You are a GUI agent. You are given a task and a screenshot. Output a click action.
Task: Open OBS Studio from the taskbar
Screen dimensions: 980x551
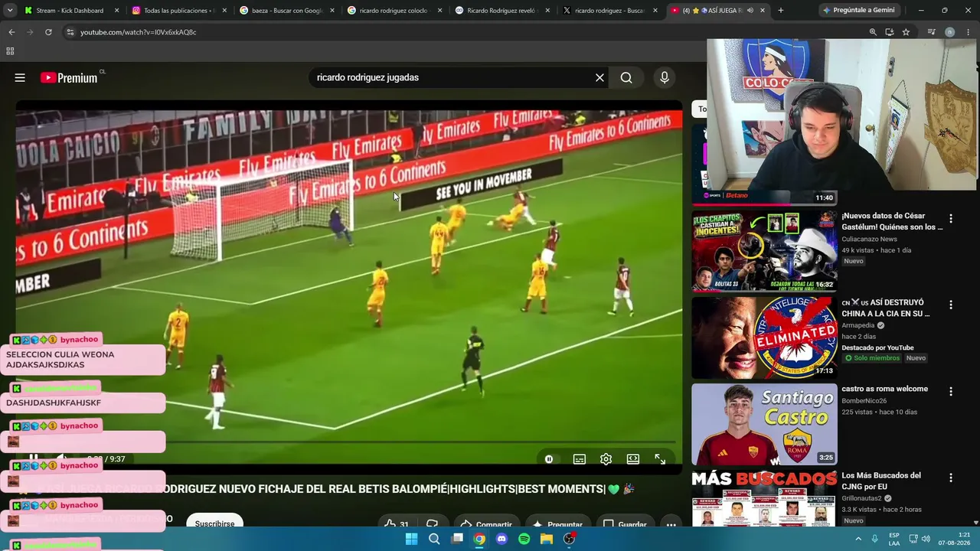pos(569,539)
